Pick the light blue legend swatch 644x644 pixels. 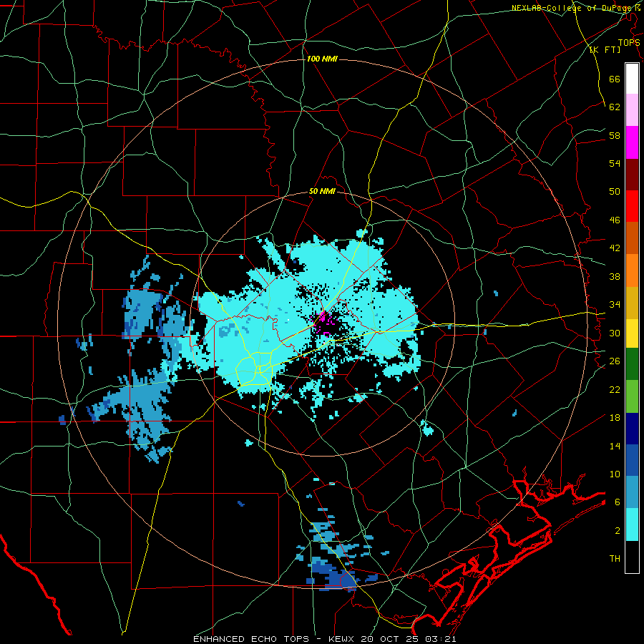[x=632, y=492]
